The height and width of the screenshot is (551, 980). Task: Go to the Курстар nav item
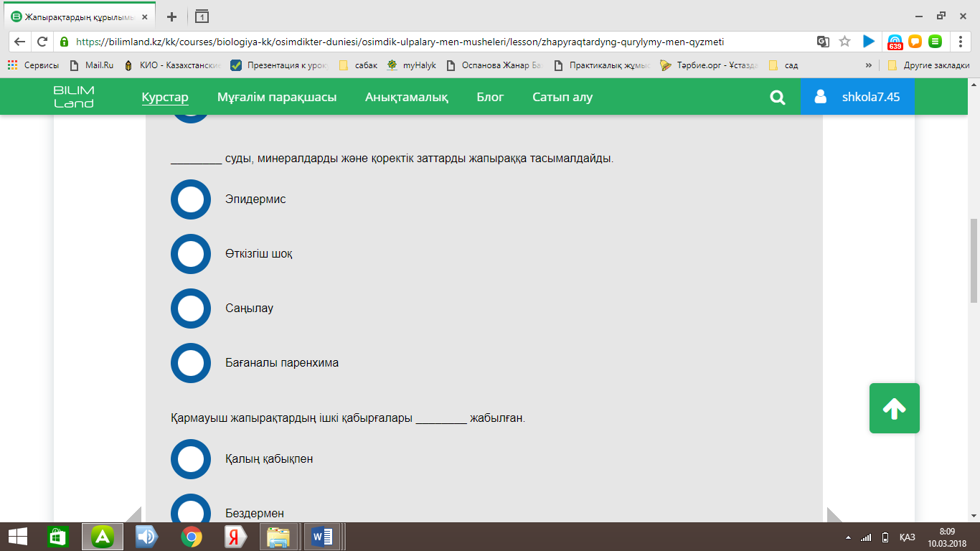[x=165, y=98]
